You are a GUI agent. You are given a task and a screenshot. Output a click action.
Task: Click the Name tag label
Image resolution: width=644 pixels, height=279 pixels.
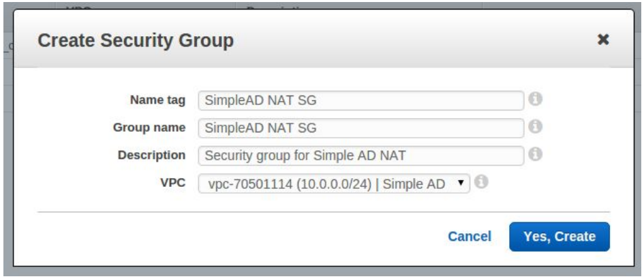157,100
